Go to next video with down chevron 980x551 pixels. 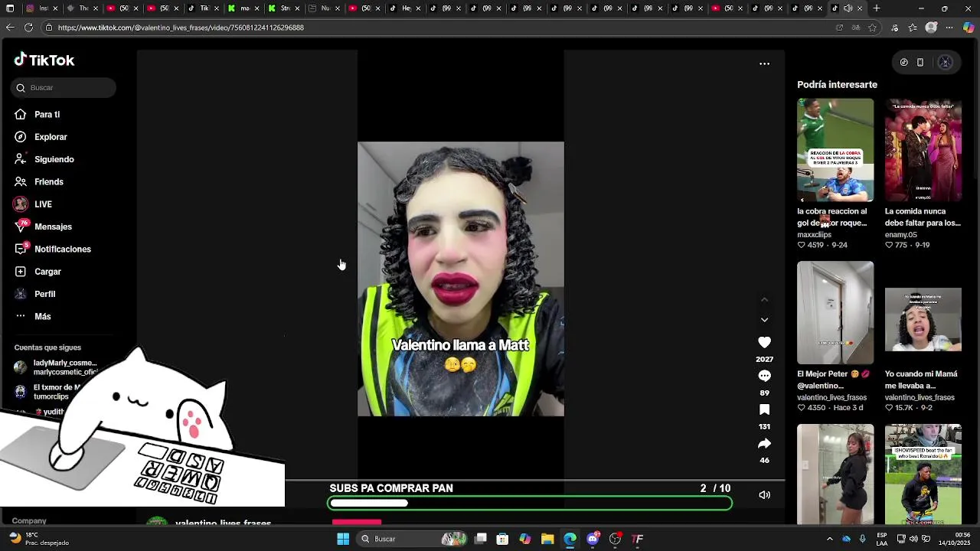[x=764, y=320]
